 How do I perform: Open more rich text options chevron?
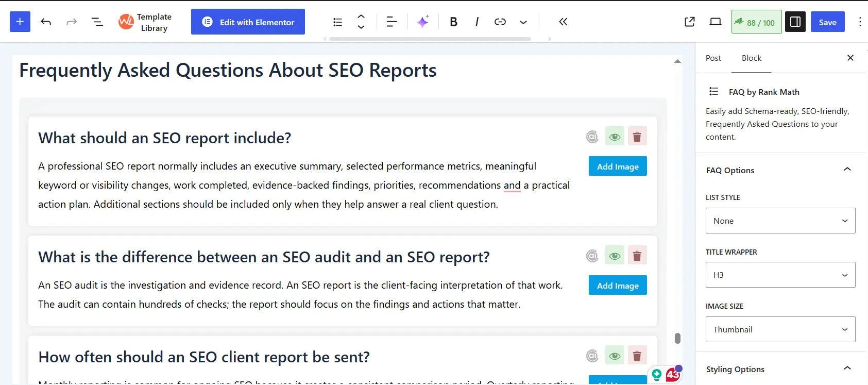click(x=523, y=22)
